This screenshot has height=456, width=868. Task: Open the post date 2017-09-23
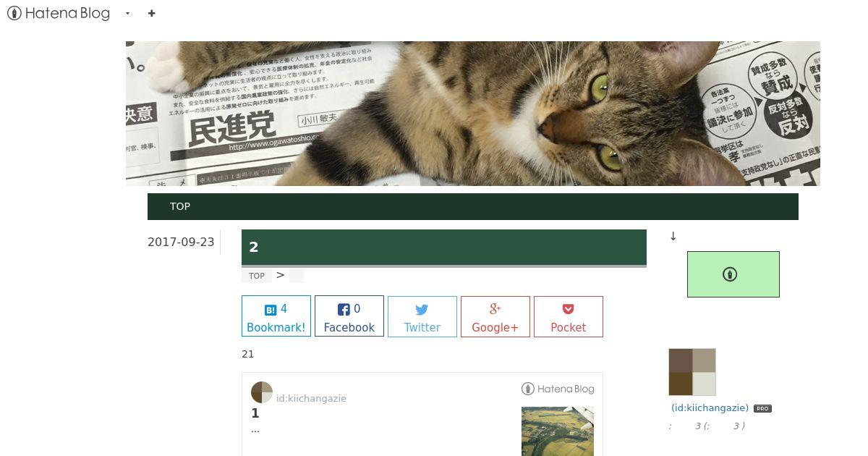point(181,242)
